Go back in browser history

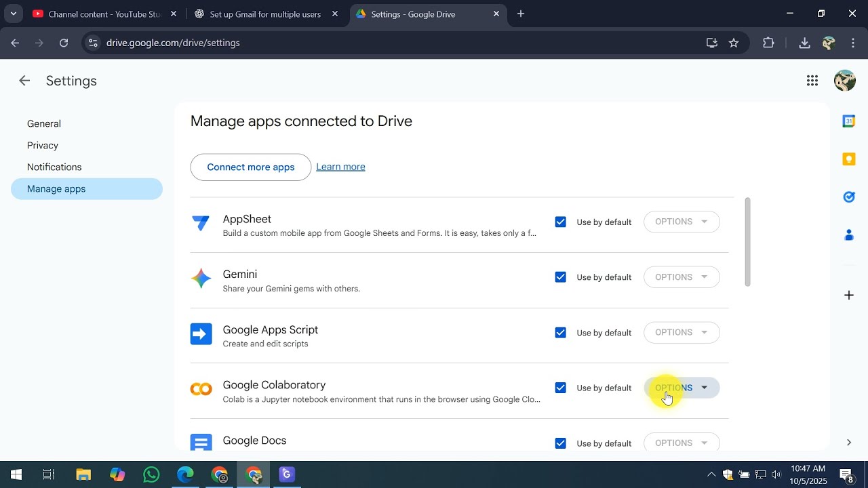(x=15, y=43)
